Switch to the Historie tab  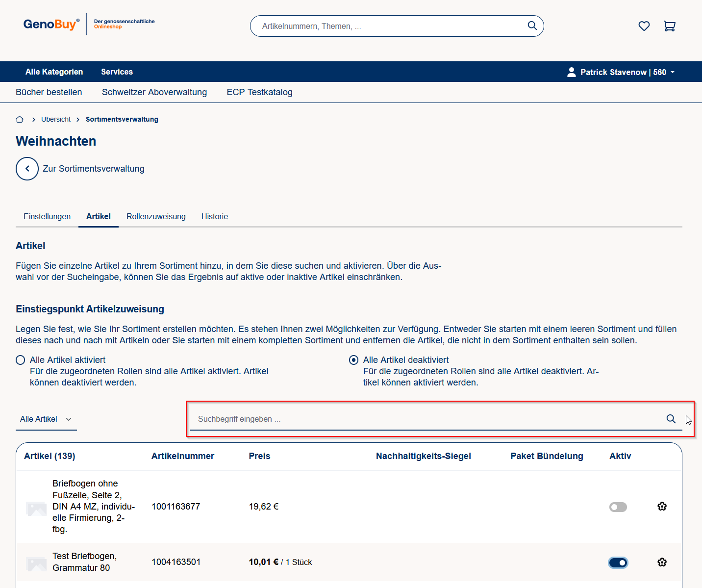pyautogui.click(x=214, y=216)
